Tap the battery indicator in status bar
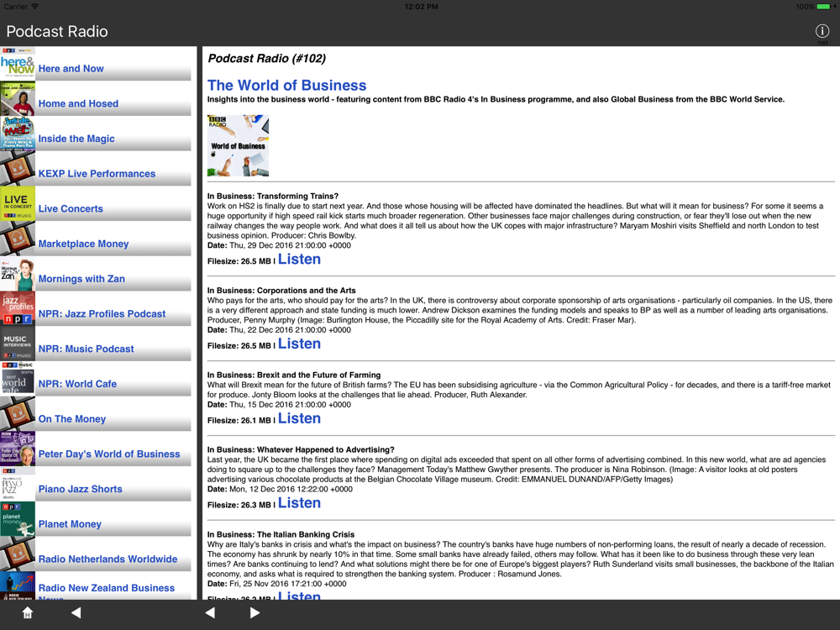Viewport: 840px width, 630px height. 825,7
